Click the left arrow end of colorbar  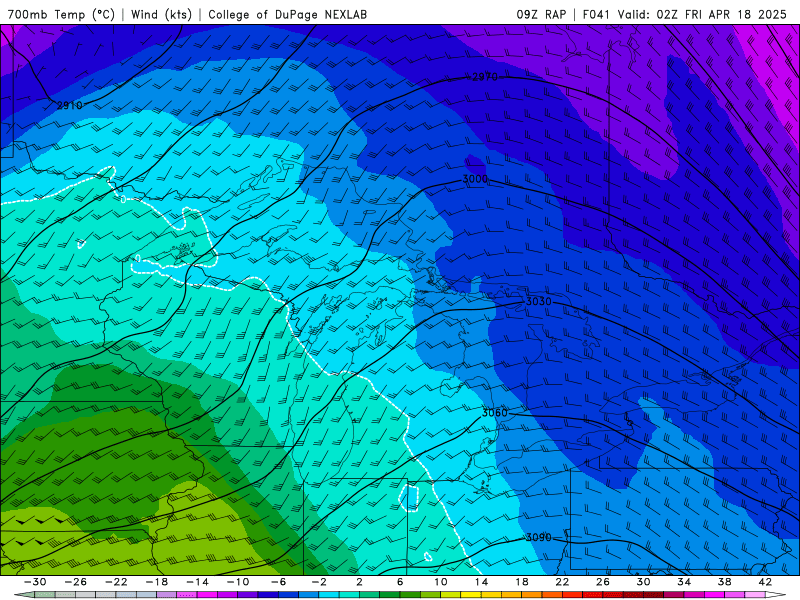pyautogui.click(x=24, y=595)
